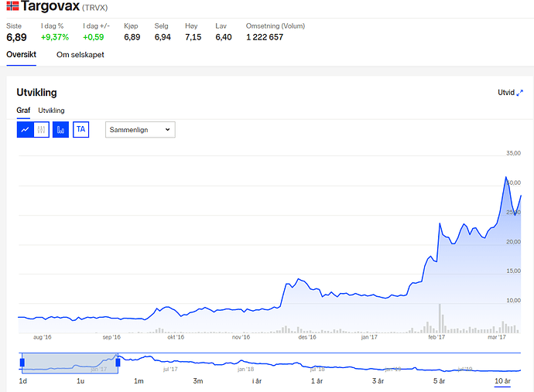
Task: Select the 1 år time range
Action: click(317, 381)
